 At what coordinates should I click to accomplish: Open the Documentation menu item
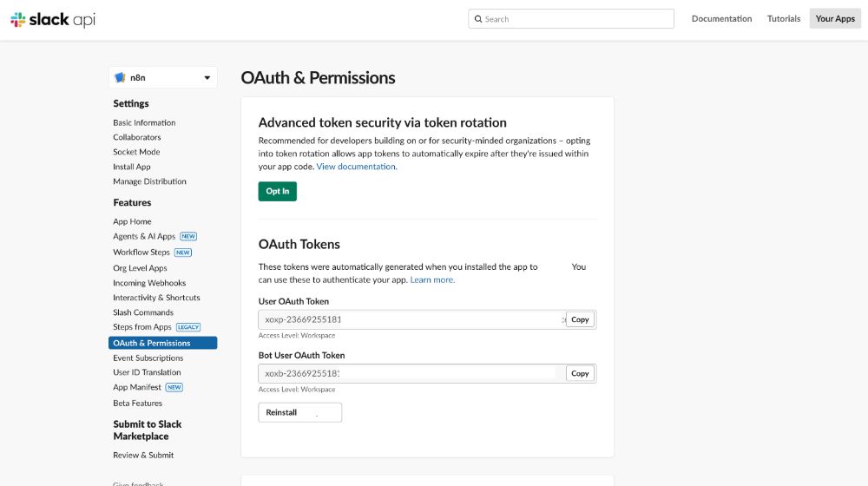[721, 19]
